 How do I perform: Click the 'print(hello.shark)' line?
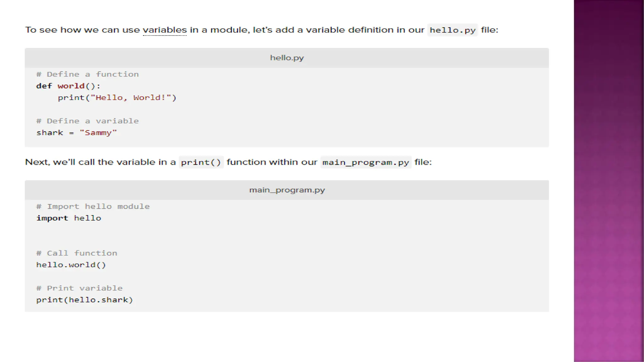[85, 300]
